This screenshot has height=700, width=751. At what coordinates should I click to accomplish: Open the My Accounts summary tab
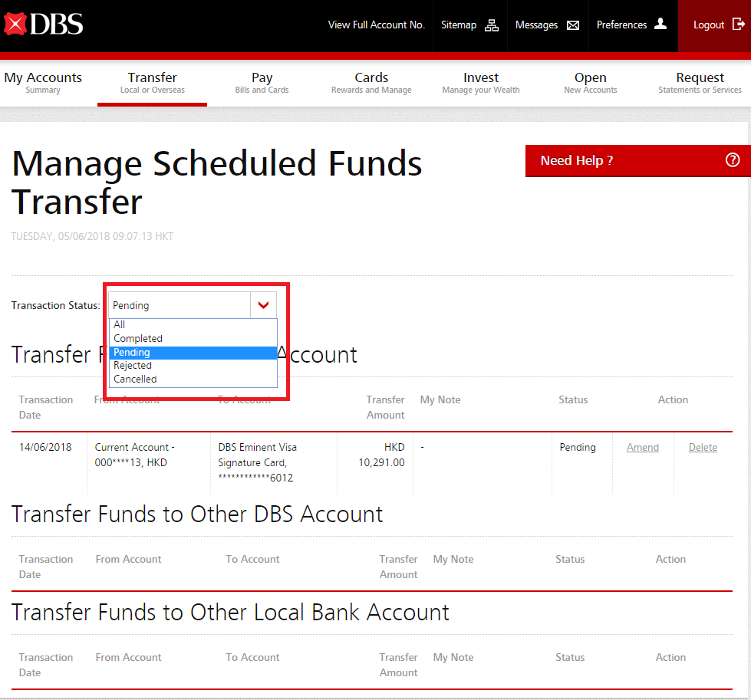click(x=43, y=83)
